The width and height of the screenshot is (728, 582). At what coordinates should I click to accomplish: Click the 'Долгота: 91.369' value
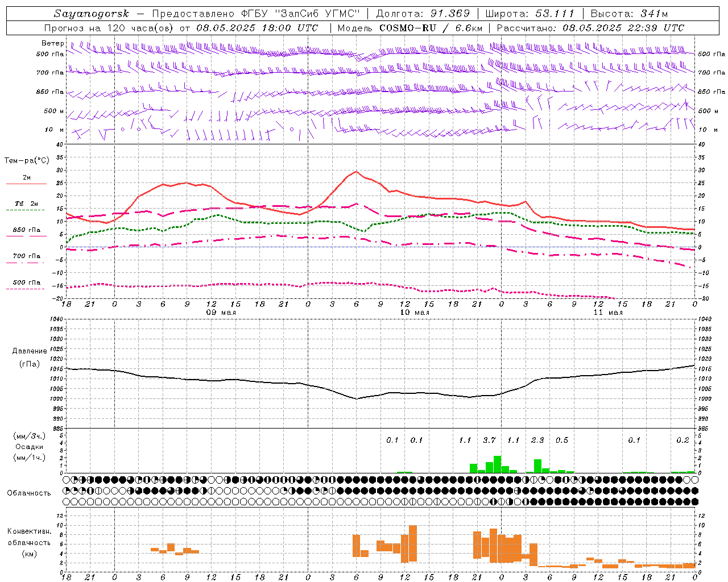[423, 14]
